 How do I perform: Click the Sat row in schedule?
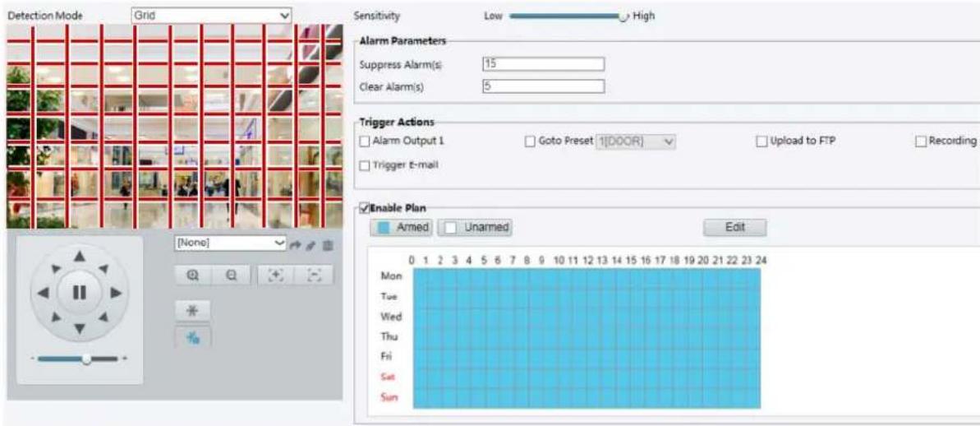pyautogui.click(x=587, y=377)
